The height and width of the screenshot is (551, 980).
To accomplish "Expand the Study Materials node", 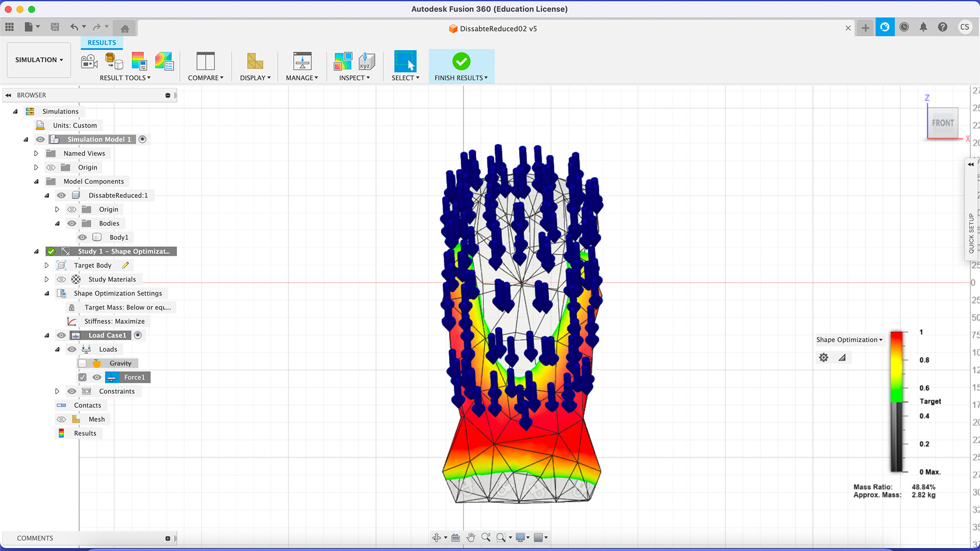I will pyautogui.click(x=46, y=280).
